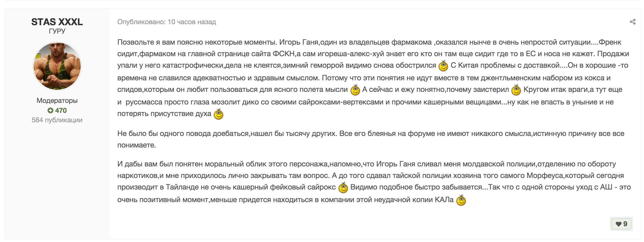Image resolution: width=644 pixels, height=242 pixels.
Task: Click the smiley after 'копии КАЛа'
Action: [x=461, y=200]
